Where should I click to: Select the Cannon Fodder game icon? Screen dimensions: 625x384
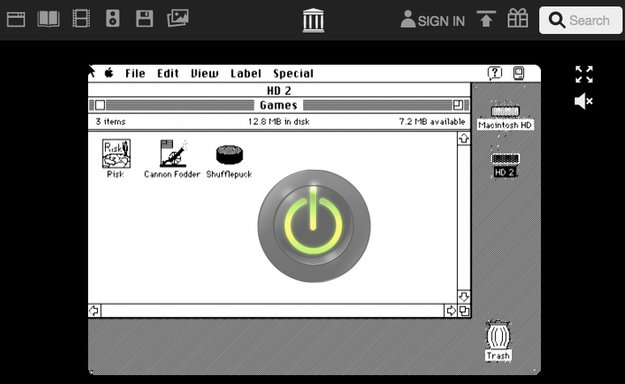tap(173, 154)
